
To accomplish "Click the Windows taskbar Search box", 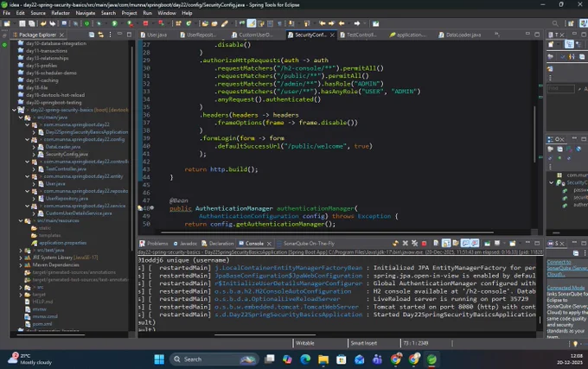I will point(214,359).
